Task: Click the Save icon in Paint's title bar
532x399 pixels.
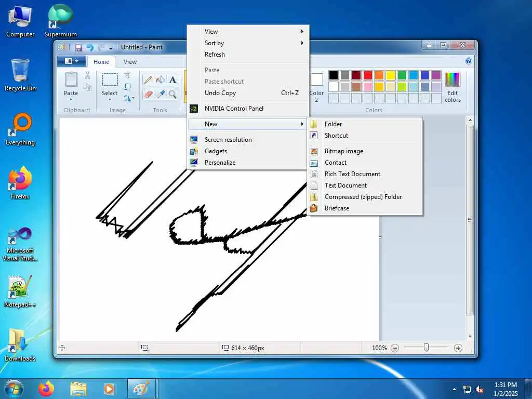Action: click(78, 47)
